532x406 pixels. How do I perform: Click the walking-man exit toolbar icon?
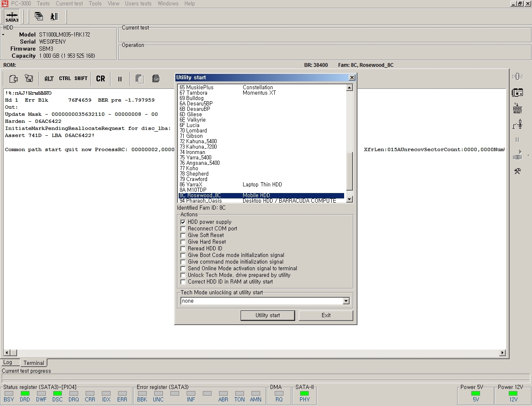click(x=54, y=17)
